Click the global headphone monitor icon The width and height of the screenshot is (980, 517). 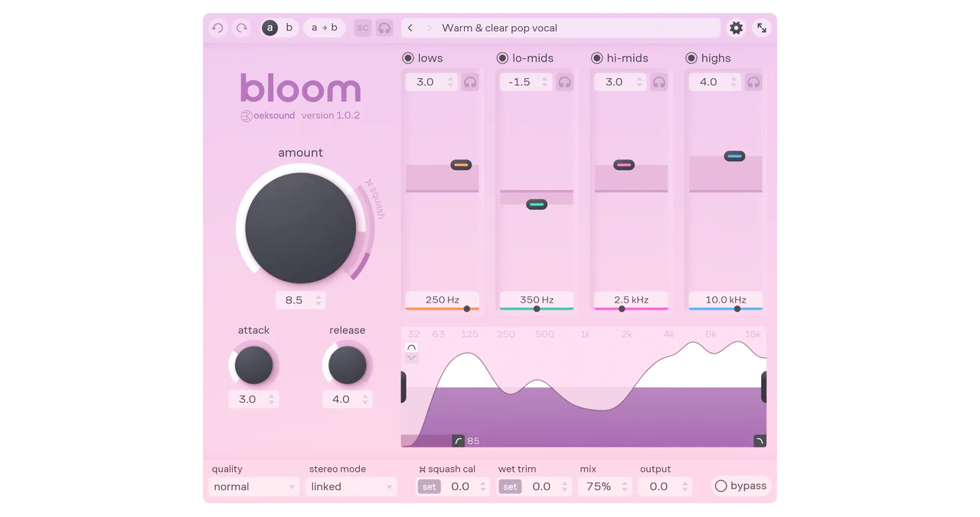point(384,28)
